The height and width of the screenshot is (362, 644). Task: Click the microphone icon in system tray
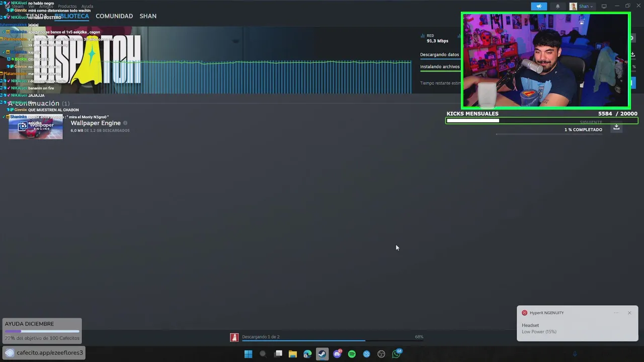pyautogui.click(x=575, y=354)
